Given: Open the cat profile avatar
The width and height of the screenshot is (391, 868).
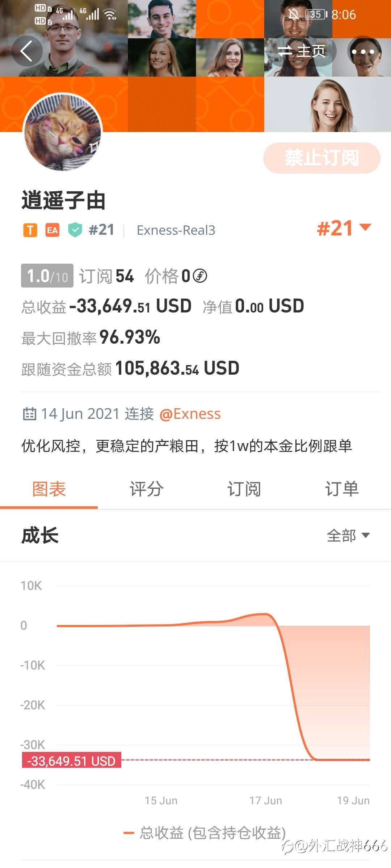Looking at the screenshot, I should (x=63, y=132).
